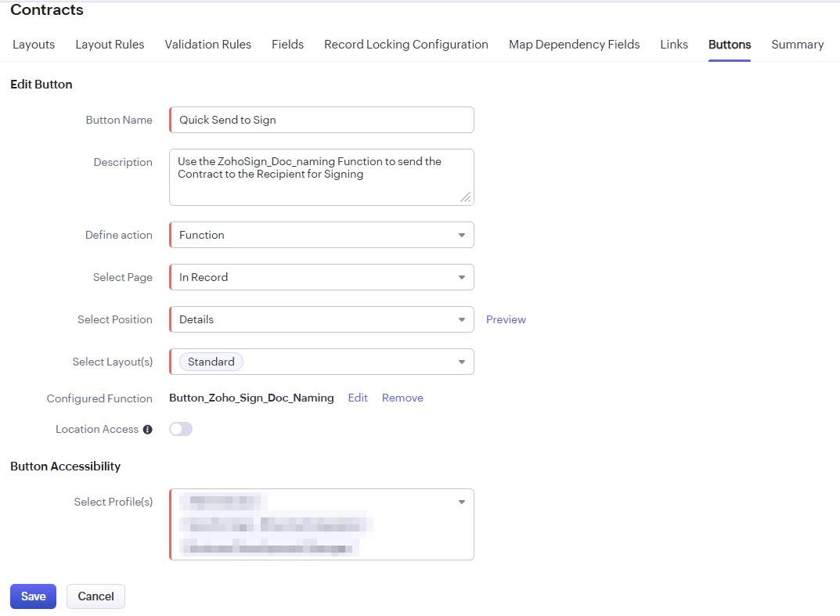This screenshot has width=840, height=616.
Task: Switch to the Links tab
Action: point(674,45)
